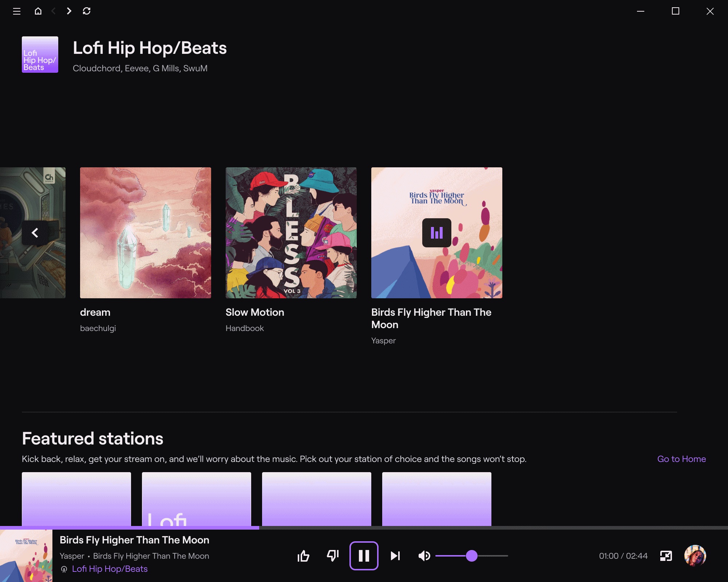Dislike the song with thumbs down

pyautogui.click(x=333, y=556)
